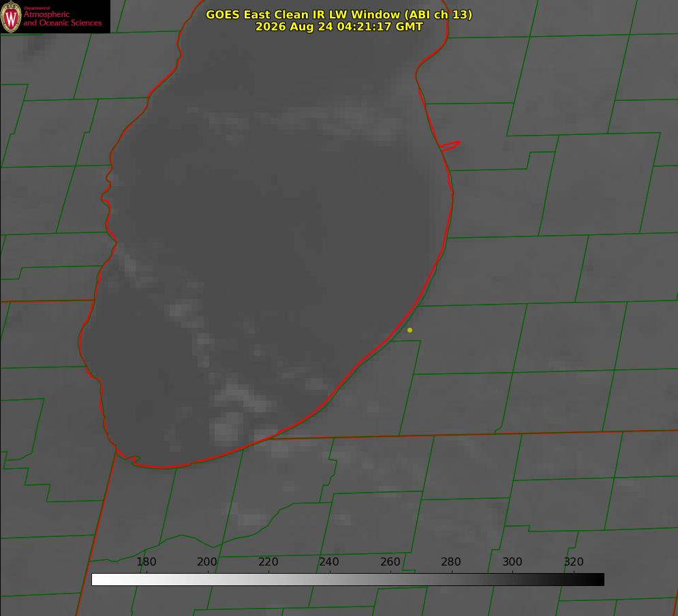Click the 280 label on the colorbar

click(451, 561)
